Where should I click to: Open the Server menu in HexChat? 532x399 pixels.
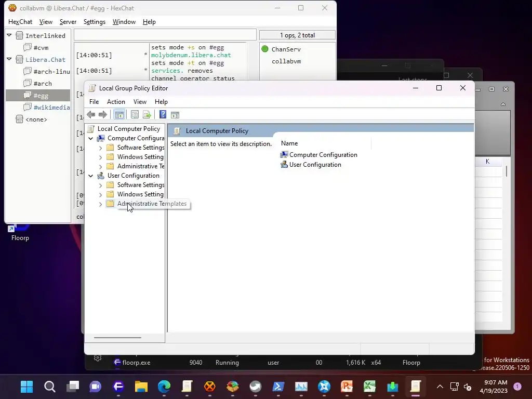pos(68,22)
